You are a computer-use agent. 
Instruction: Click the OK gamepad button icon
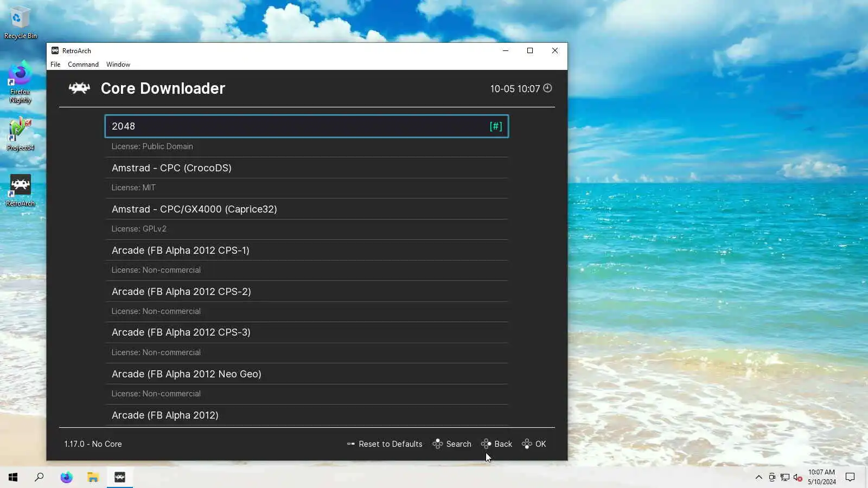click(527, 444)
